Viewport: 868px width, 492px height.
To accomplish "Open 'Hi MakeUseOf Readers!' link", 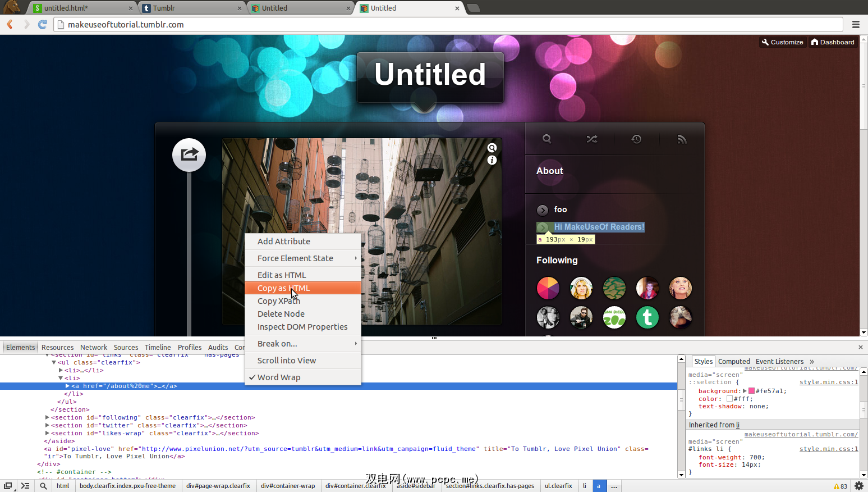I will (599, 227).
